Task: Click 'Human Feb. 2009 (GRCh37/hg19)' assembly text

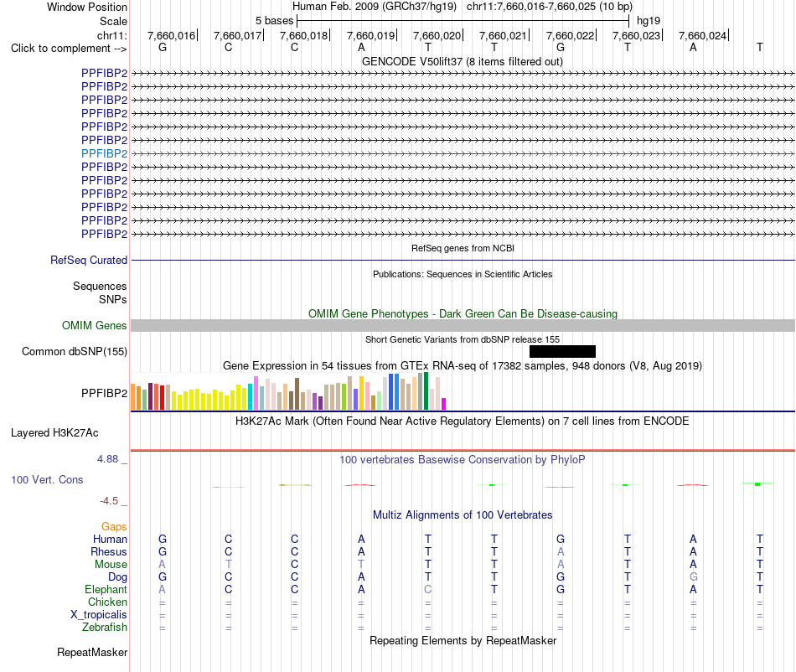Action: (x=375, y=7)
